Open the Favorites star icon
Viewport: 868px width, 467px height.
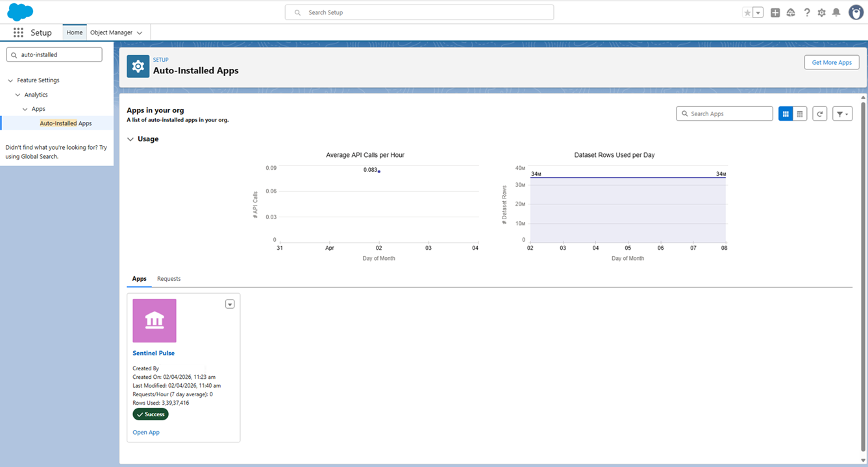coord(747,12)
